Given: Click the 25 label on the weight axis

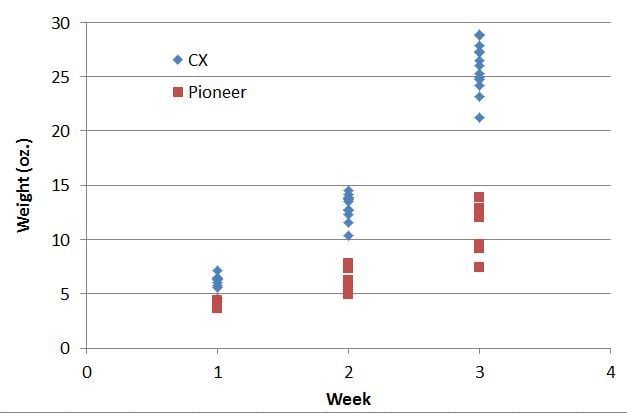Looking at the screenshot, I should 63,77.
